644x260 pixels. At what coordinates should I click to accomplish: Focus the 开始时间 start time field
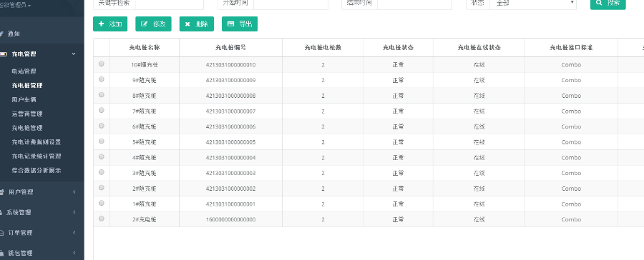(291, 4)
